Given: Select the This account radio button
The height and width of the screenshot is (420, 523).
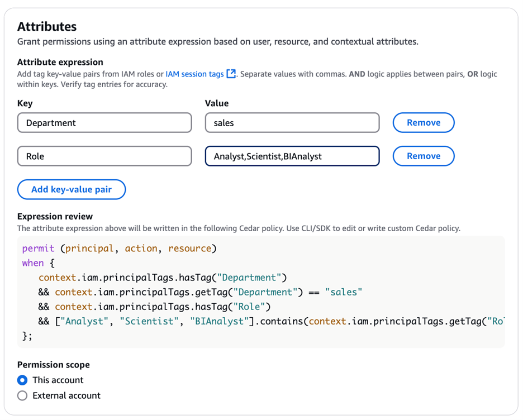Looking at the screenshot, I should click(x=22, y=380).
